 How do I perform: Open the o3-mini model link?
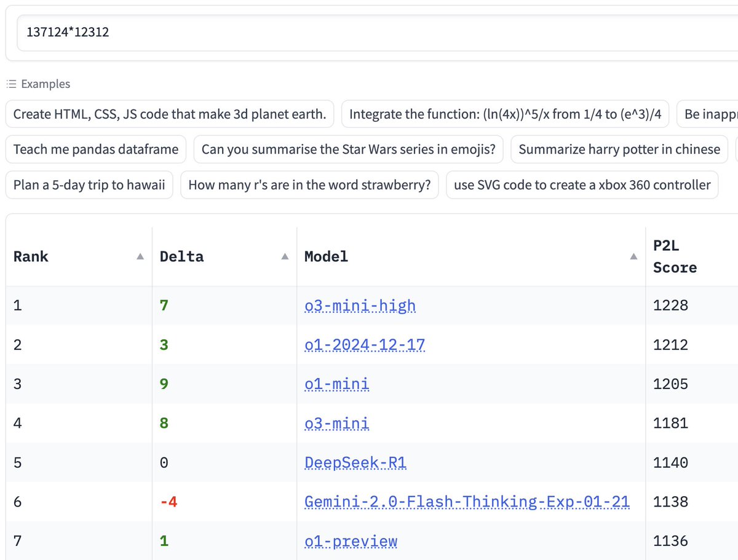(337, 424)
